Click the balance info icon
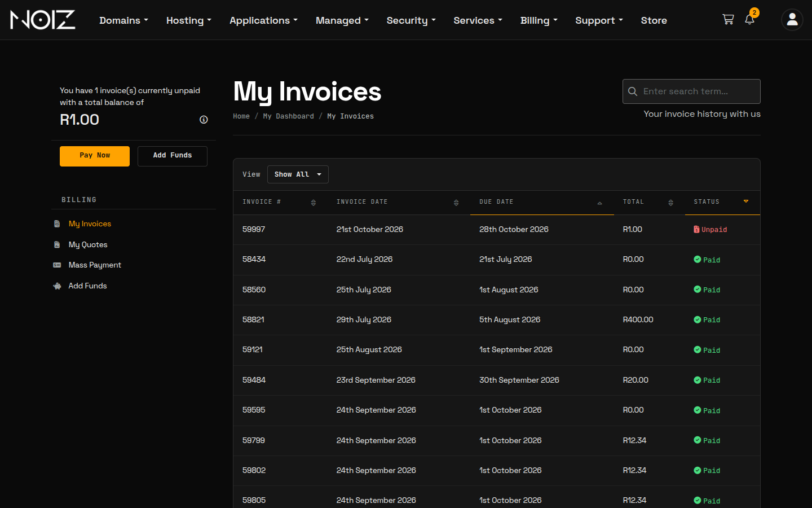 point(204,120)
